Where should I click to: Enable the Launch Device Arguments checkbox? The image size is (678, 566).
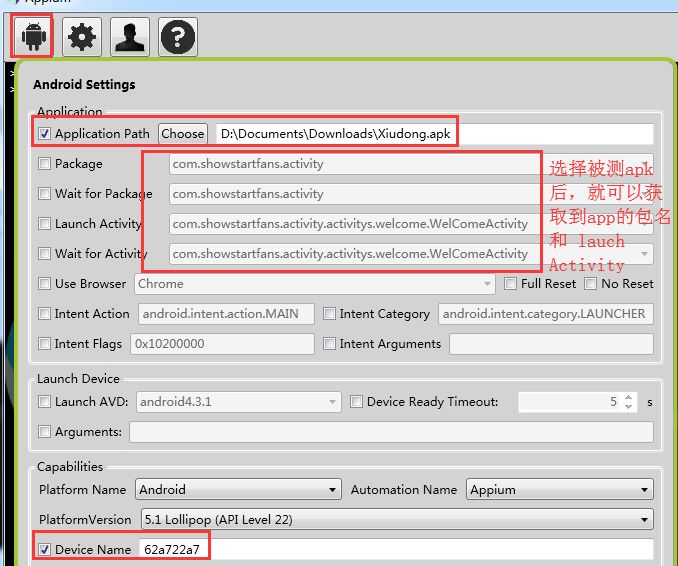tap(45, 432)
